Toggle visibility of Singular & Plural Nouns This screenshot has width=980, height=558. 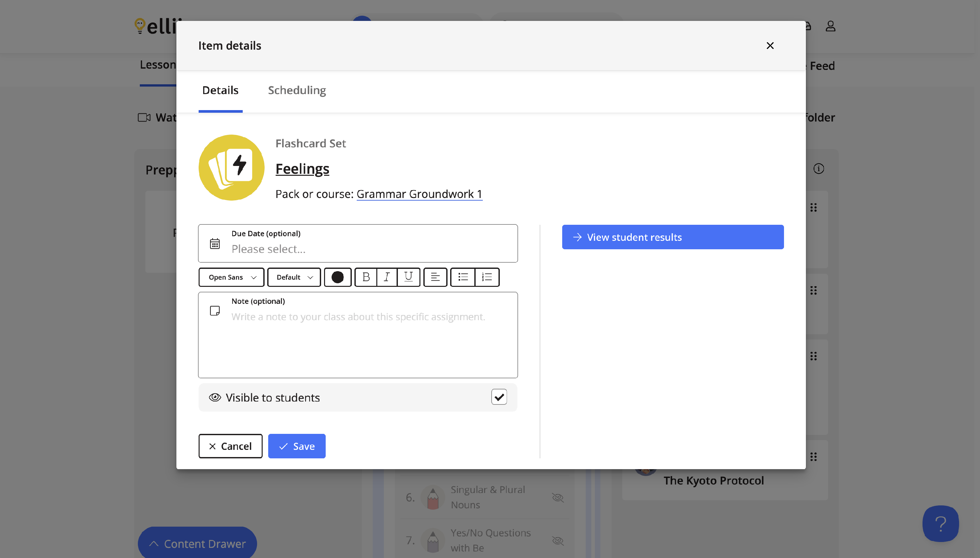pyautogui.click(x=557, y=498)
